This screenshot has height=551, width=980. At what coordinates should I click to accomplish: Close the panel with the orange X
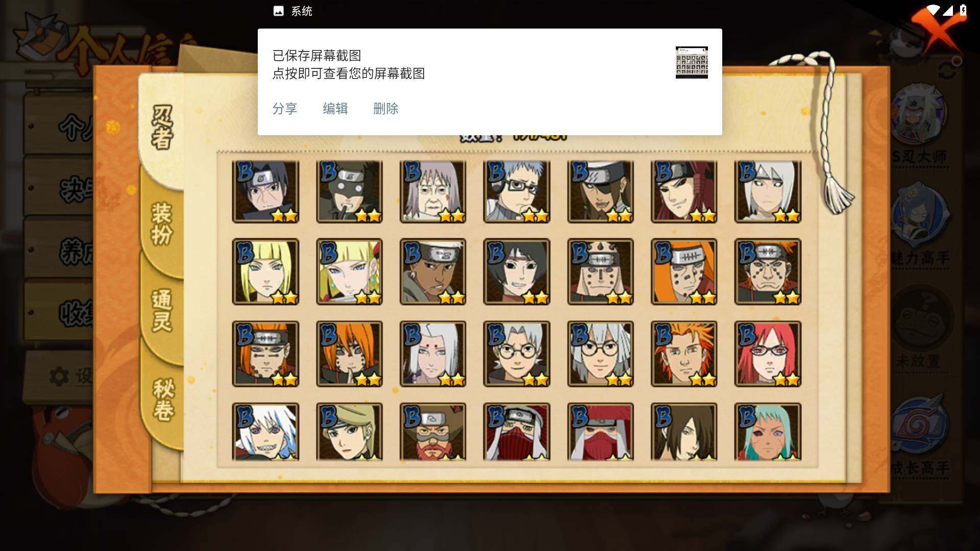[937, 28]
